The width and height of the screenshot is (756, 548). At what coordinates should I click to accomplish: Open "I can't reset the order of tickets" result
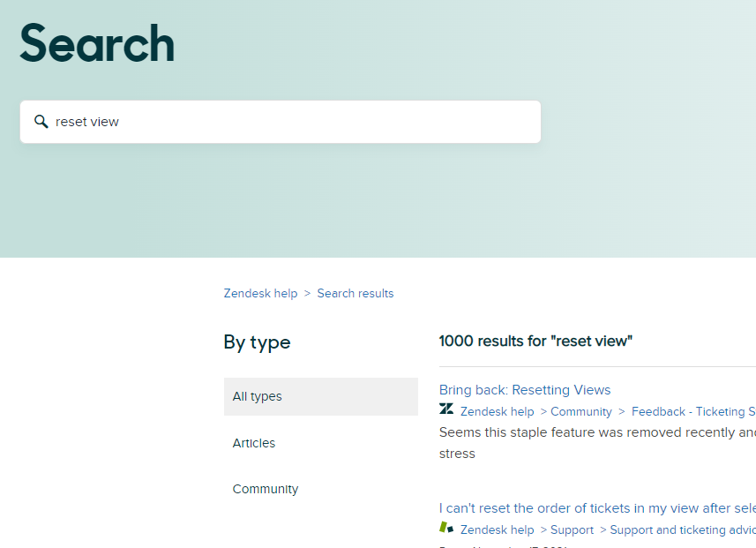tap(597, 508)
